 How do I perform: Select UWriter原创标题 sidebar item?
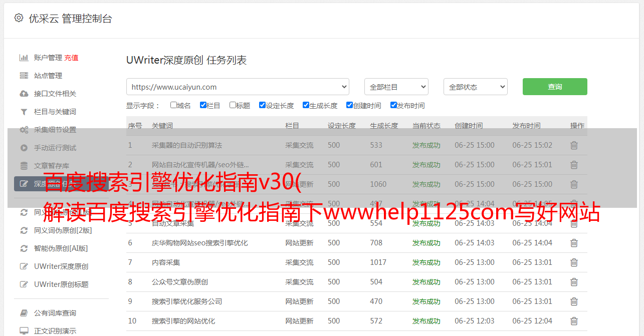tap(61, 284)
